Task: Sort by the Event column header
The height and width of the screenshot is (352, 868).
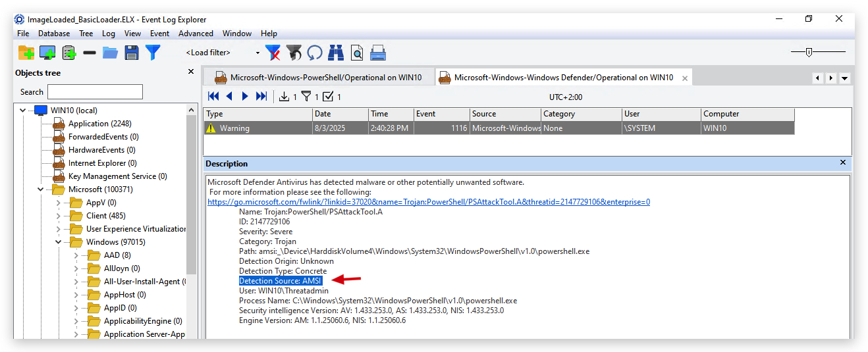Action: [x=441, y=114]
